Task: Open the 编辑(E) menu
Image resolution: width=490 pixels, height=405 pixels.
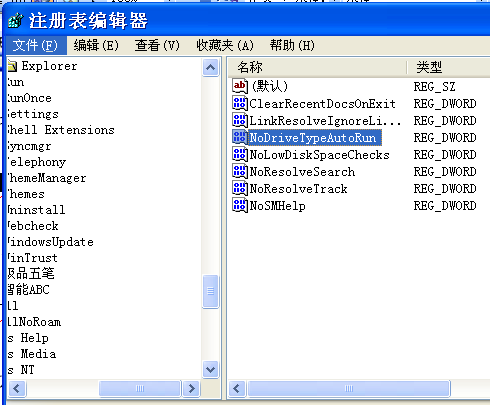Action: click(x=96, y=45)
